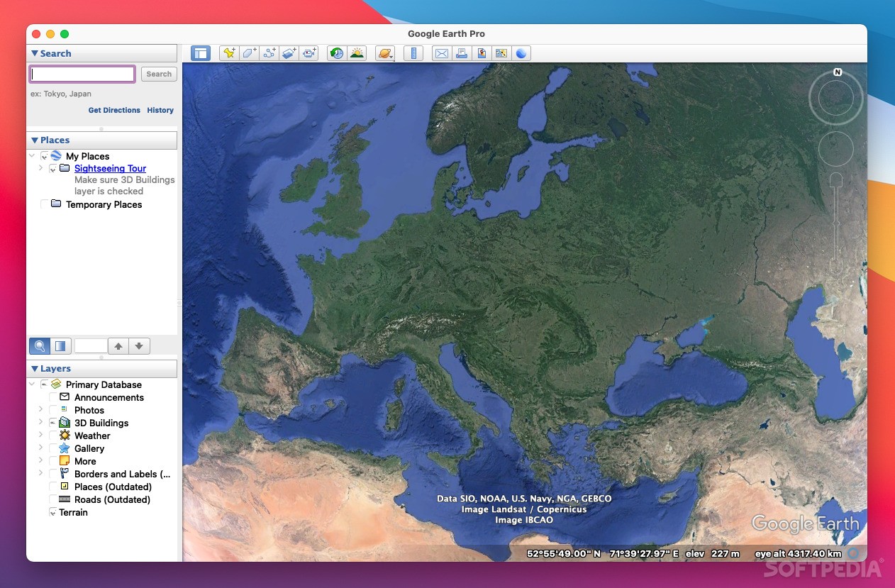Click inside the Search input field
The height and width of the screenshot is (588, 895).
[x=82, y=74]
